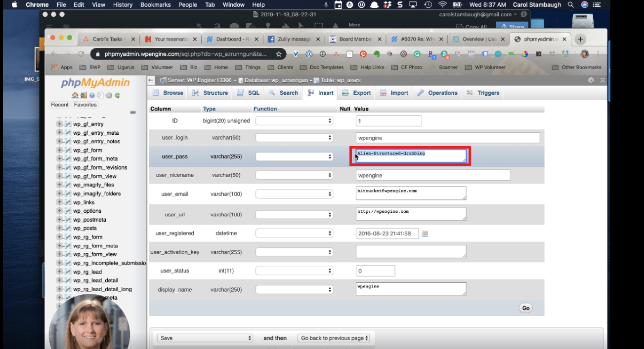
Task: Open the Evernote extension icon
Action: (376, 54)
